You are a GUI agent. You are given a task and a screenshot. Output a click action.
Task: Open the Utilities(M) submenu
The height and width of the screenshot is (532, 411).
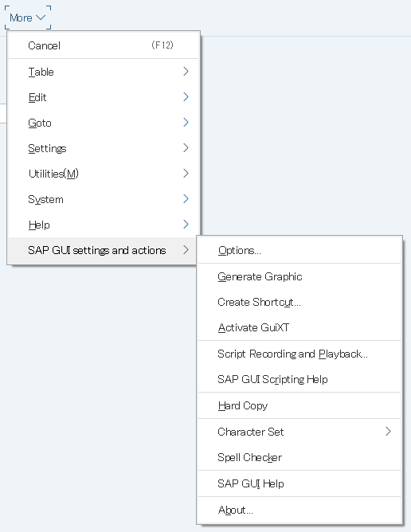104,174
